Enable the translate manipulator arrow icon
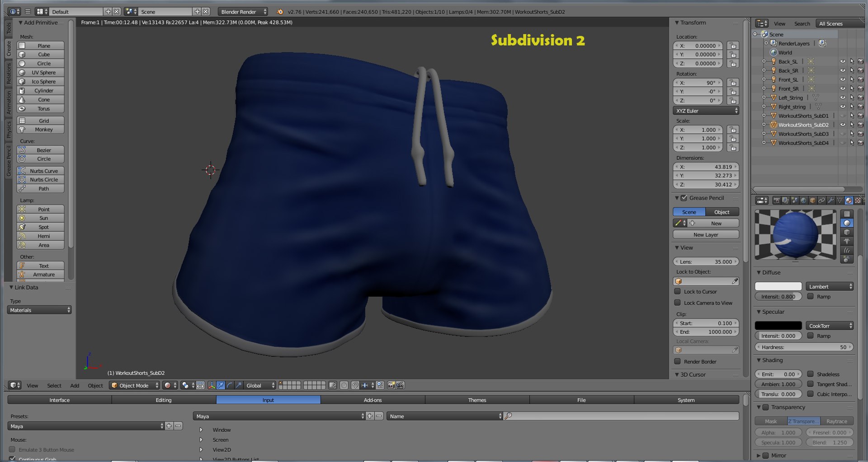 click(221, 385)
